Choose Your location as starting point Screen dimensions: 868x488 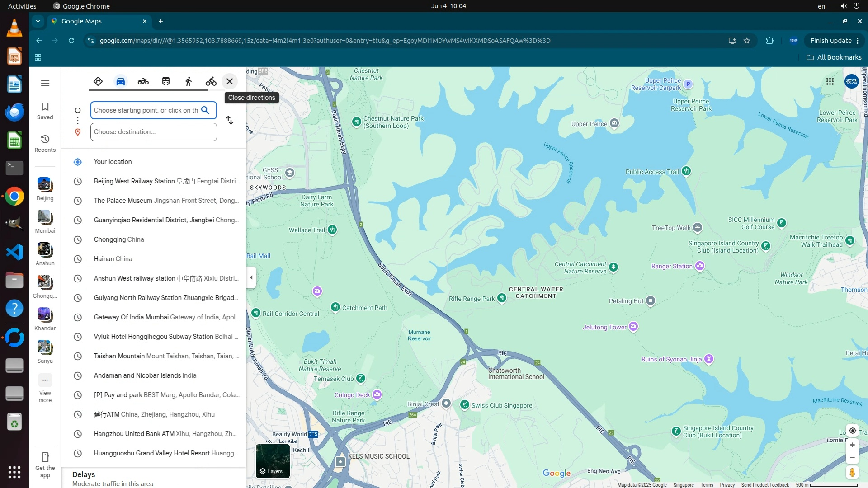113,162
